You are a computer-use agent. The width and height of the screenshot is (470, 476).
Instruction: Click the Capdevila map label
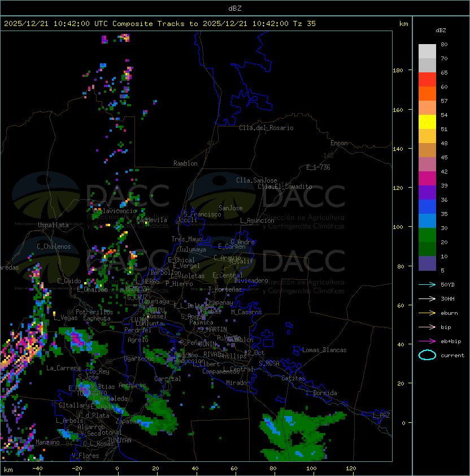pyautogui.click(x=152, y=220)
